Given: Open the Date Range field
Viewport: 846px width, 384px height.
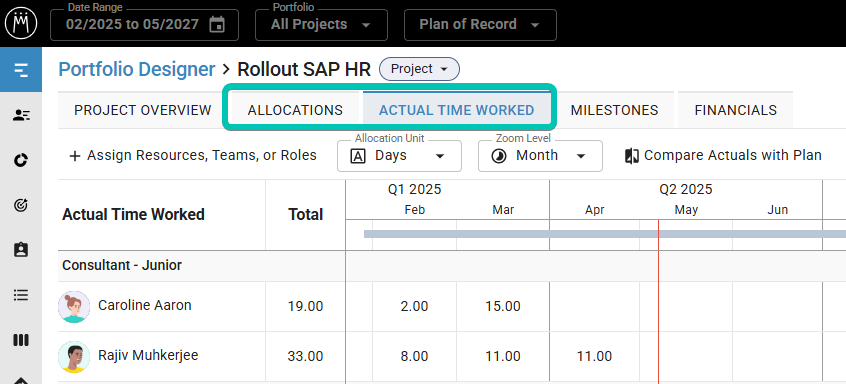Looking at the screenshot, I should pyautogui.click(x=144, y=25).
